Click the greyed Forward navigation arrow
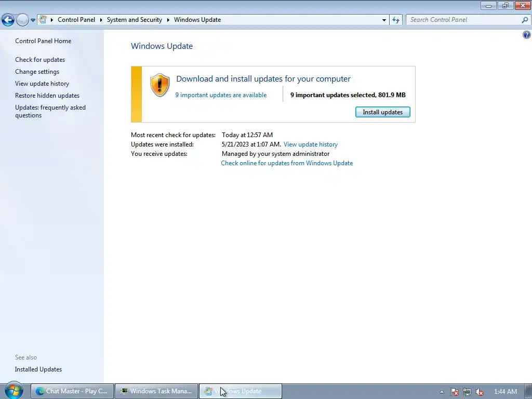Image resolution: width=532 pixels, height=399 pixels. click(22, 20)
